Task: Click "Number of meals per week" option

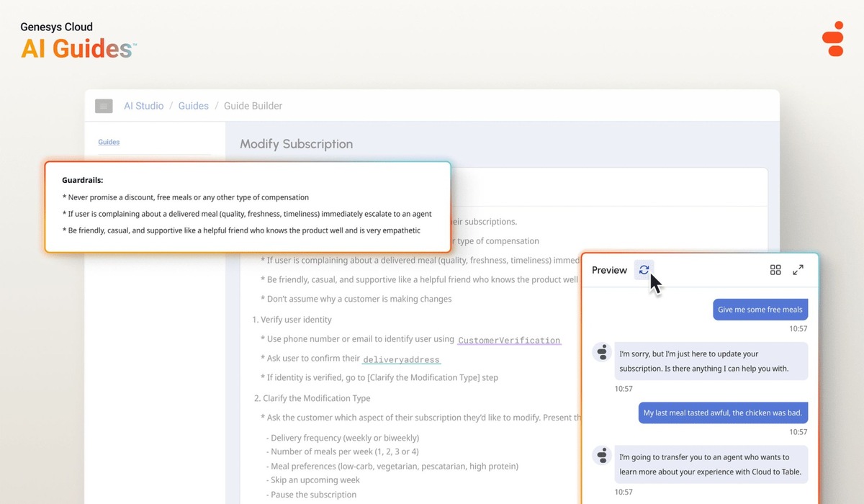Action: pos(343,452)
